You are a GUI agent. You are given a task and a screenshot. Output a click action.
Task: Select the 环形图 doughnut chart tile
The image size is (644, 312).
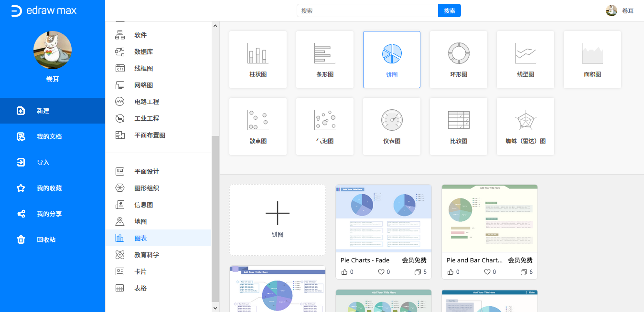point(459,60)
